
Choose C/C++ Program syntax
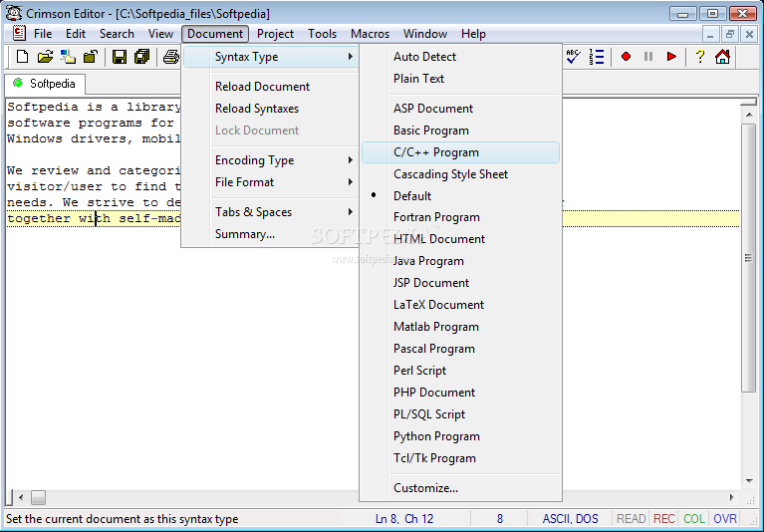(x=460, y=152)
